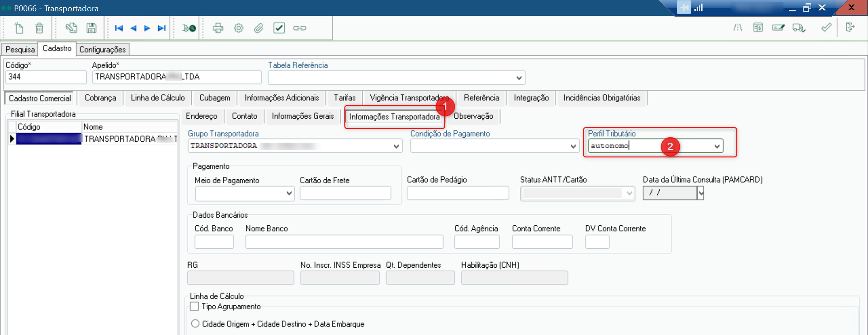The width and height of the screenshot is (868, 335).
Task: Restore the inner window size icon
Action: click(807, 8)
